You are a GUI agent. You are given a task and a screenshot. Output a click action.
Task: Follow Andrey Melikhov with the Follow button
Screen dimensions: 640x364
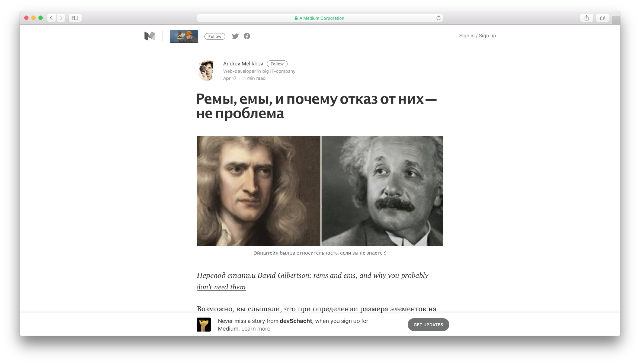pyautogui.click(x=277, y=64)
